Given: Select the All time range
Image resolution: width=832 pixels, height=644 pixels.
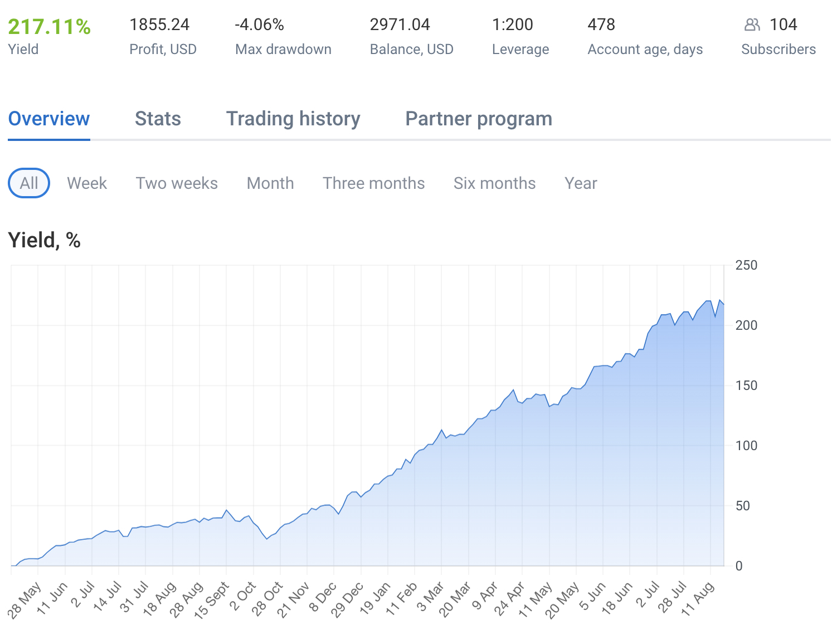Looking at the screenshot, I should (29, 183).
